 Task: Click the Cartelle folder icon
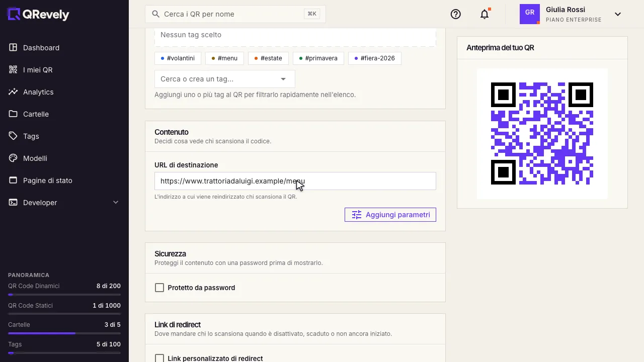click(13, 114)
